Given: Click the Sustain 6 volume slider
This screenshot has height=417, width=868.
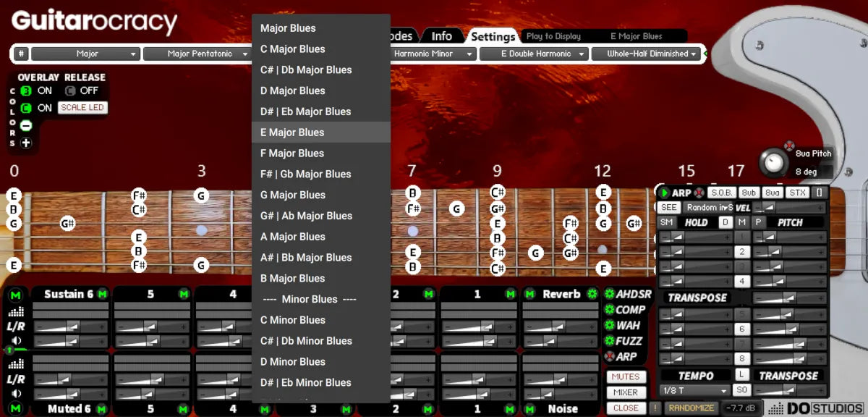Looking at the screenshot, I should pyautogui.click(x=71, y=342).
